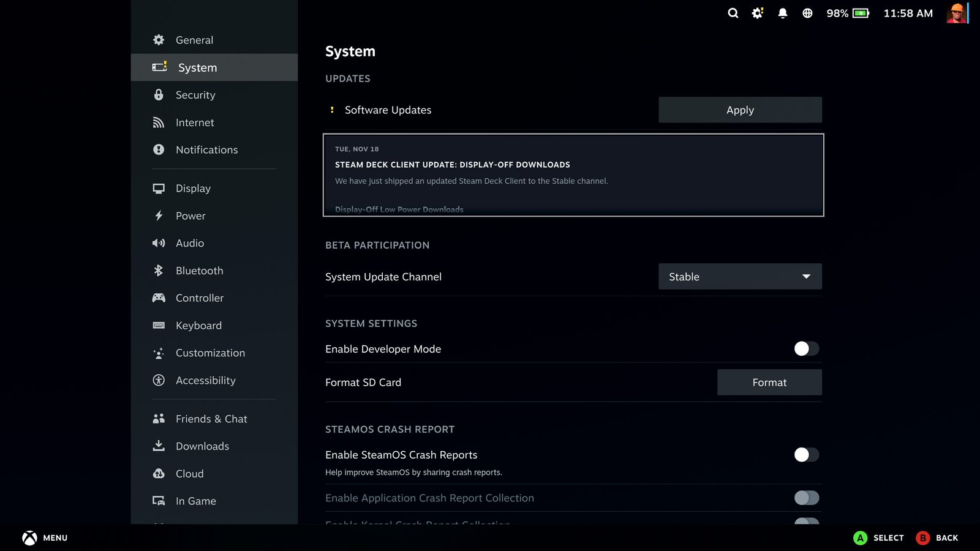Screen dimensions: 980x551
Task: Click the Downloads arrow icon in the sidebar
Action: tap(158, 446)
